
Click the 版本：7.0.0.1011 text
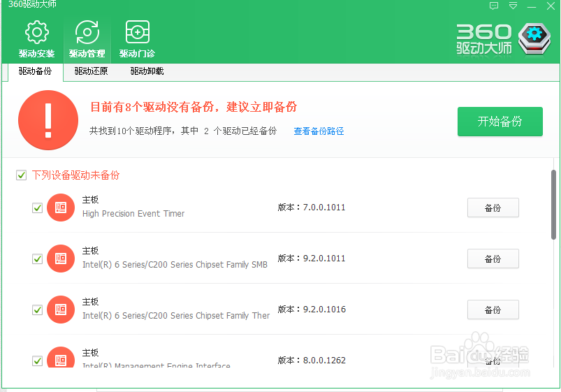point(312,208)
